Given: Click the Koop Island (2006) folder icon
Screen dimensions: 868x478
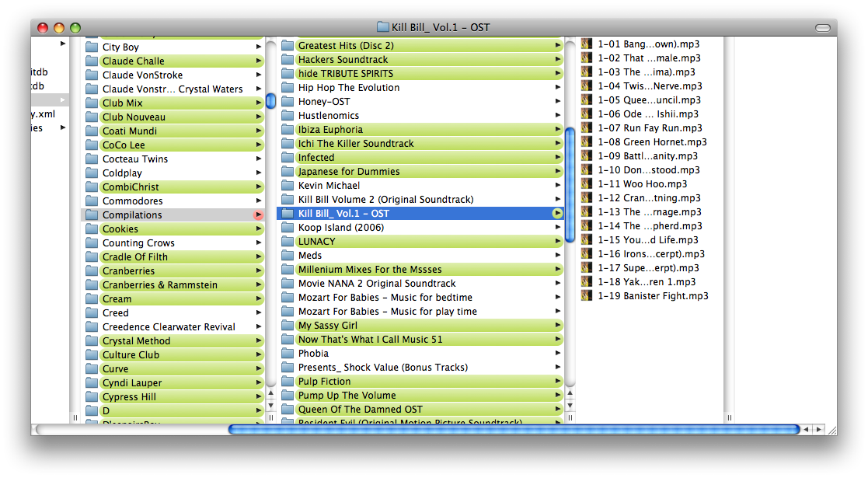Looking at the screenshot, I should [x=288, y=228].
